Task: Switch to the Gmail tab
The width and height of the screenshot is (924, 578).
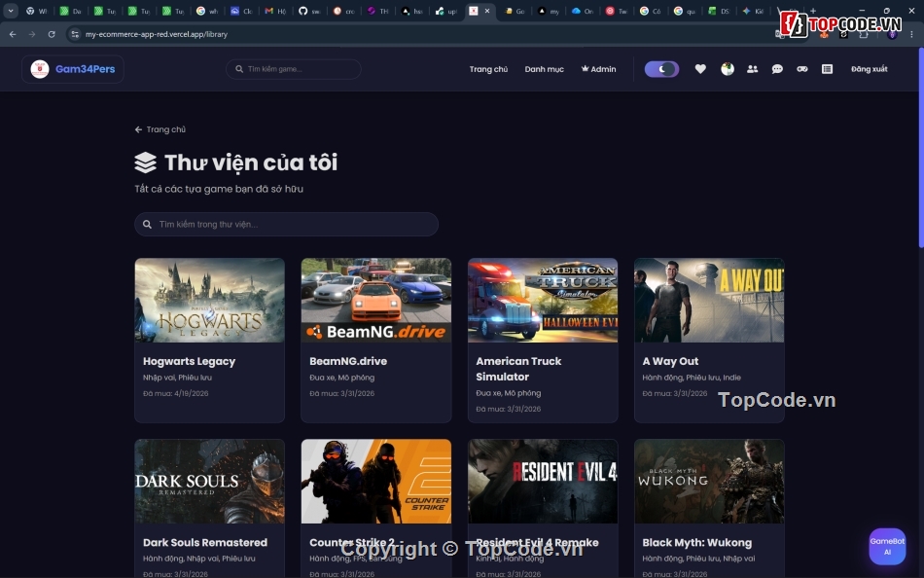Action: (x=276, y=11)
